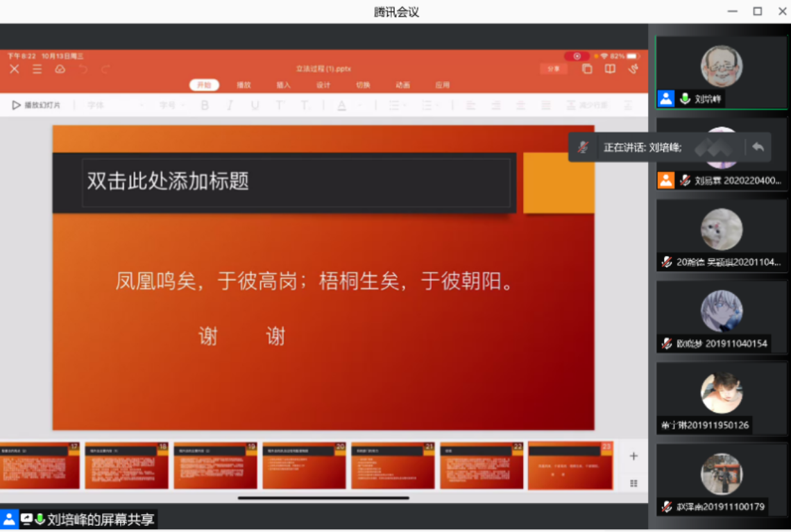Toggle bold formatting B
The width and height of the screenshot is (791, 532).
click(205, 105)
